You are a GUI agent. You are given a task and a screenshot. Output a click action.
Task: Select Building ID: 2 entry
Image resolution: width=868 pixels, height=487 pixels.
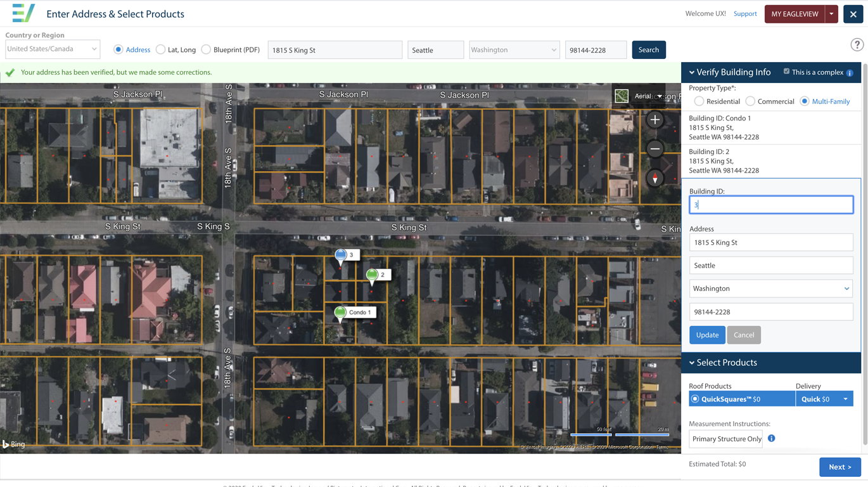[x=771, y=161]
